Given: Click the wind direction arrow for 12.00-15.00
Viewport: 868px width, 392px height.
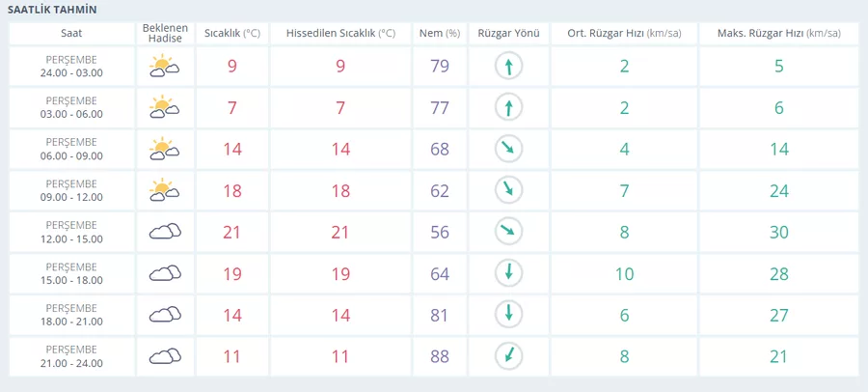Looking at the screenshot, I should point(508,232).
